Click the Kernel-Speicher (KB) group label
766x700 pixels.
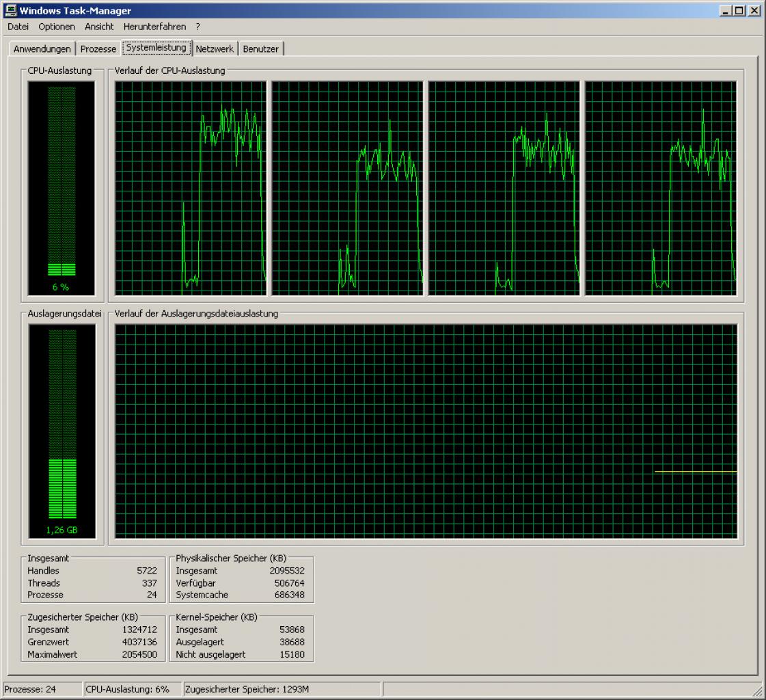(x=217, y=617)
